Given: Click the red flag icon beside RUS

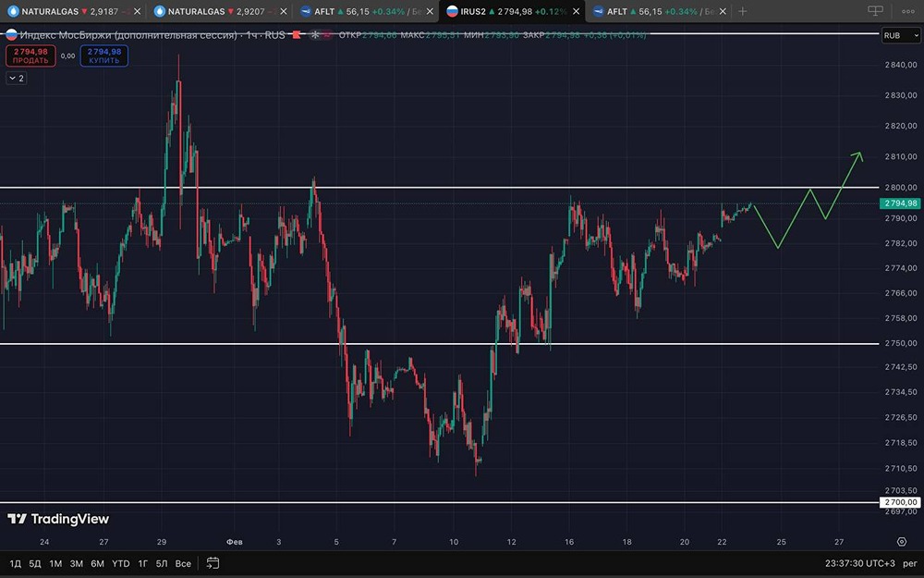Looking at the screenshot, I should click(297, 35).
